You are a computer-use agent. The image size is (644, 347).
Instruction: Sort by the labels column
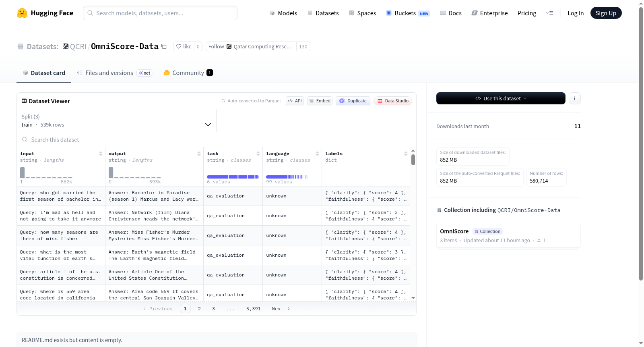[406, 154]
